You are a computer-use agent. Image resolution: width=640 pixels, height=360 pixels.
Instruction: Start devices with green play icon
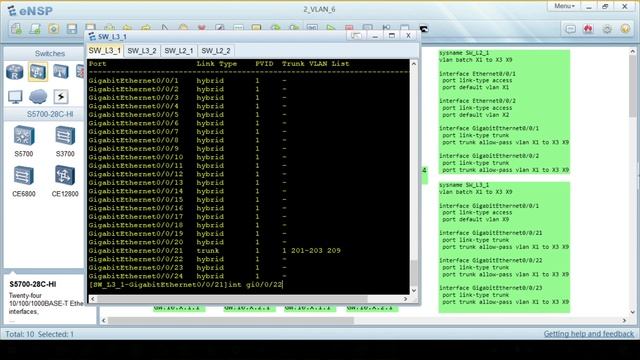[331, 28]
